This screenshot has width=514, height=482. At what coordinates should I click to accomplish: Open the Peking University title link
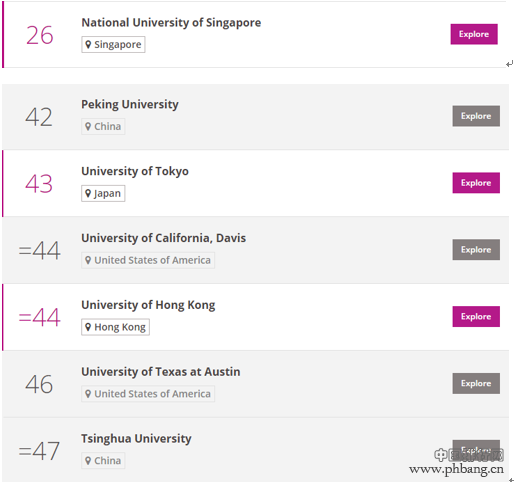point(130,104)
